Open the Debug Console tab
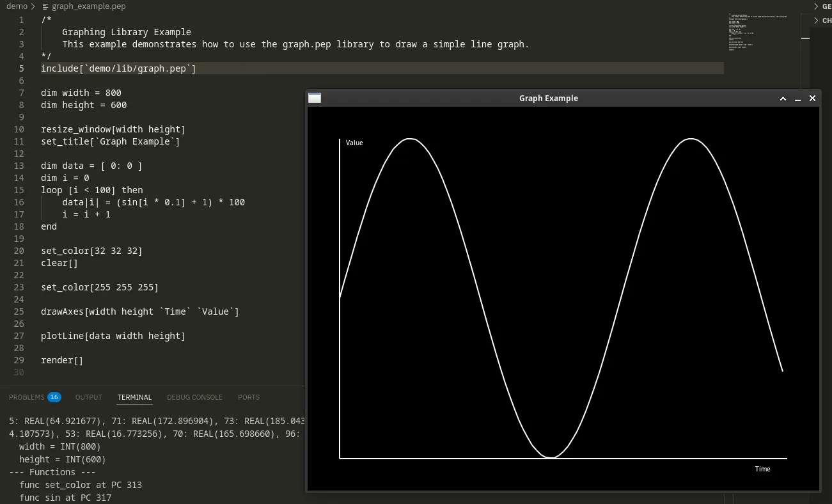The width and height of the screenshot is (832, 504). [x=194, y=397]
